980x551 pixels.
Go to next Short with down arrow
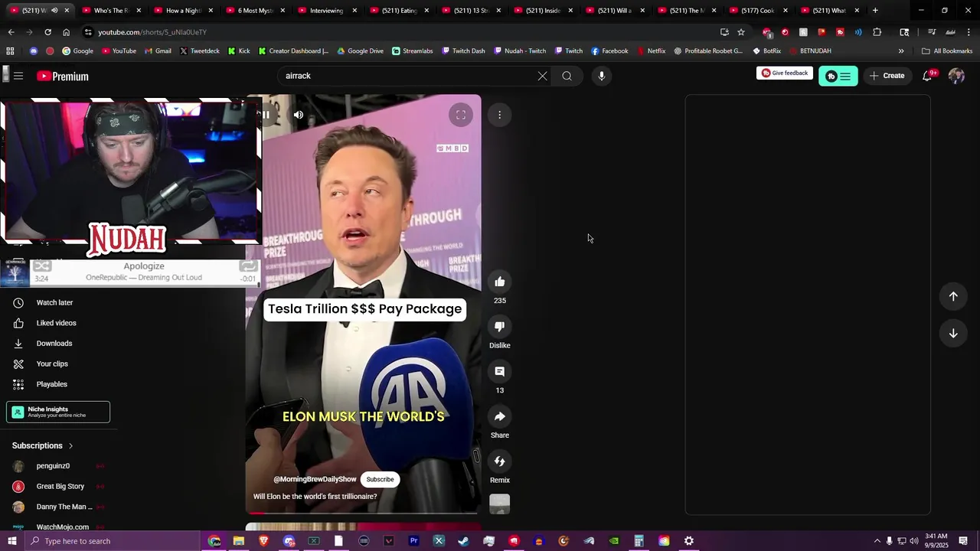pos(953,334)
